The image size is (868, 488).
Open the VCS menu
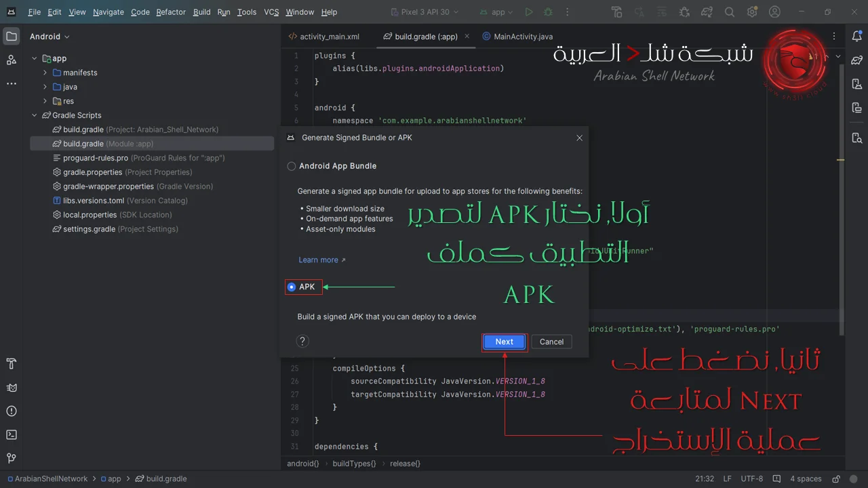point(271,12)
